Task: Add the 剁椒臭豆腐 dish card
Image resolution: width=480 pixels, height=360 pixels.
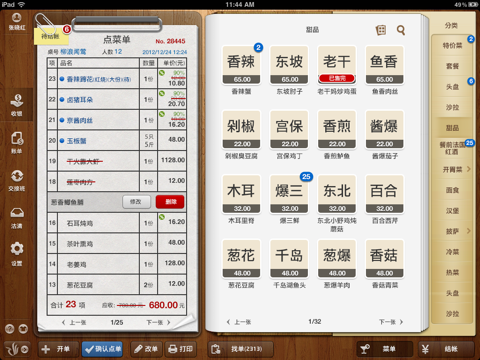Action: [x=241, y=130]
